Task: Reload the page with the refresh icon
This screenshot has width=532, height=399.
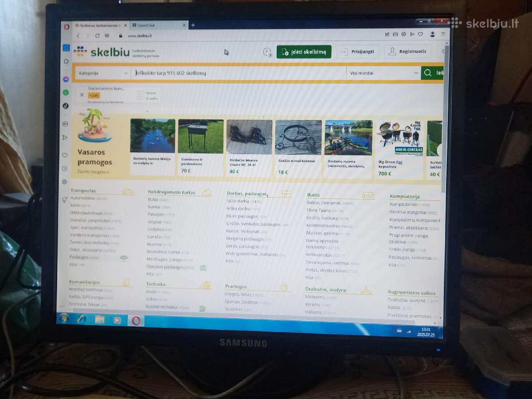Action: (x=98, y=36)
